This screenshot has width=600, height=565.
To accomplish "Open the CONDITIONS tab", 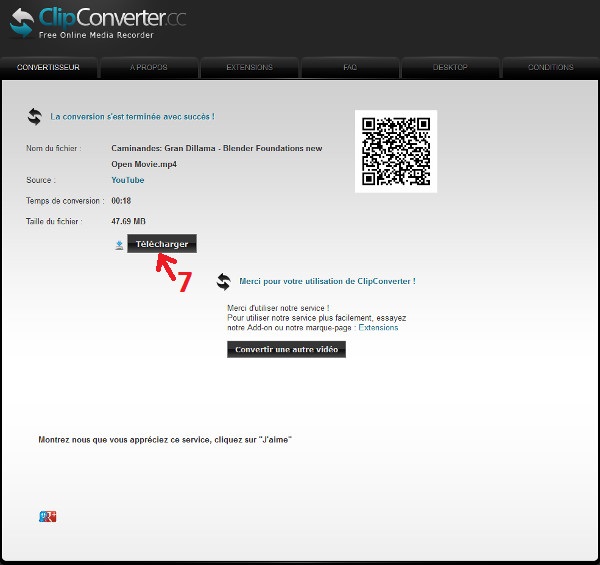I will click(550, 68).
